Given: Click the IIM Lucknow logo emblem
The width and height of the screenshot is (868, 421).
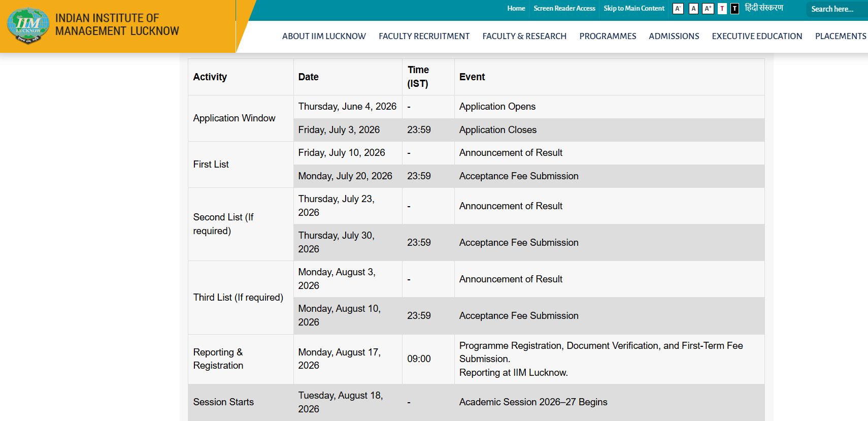Looking at the screenshot, I should [28, 25].
